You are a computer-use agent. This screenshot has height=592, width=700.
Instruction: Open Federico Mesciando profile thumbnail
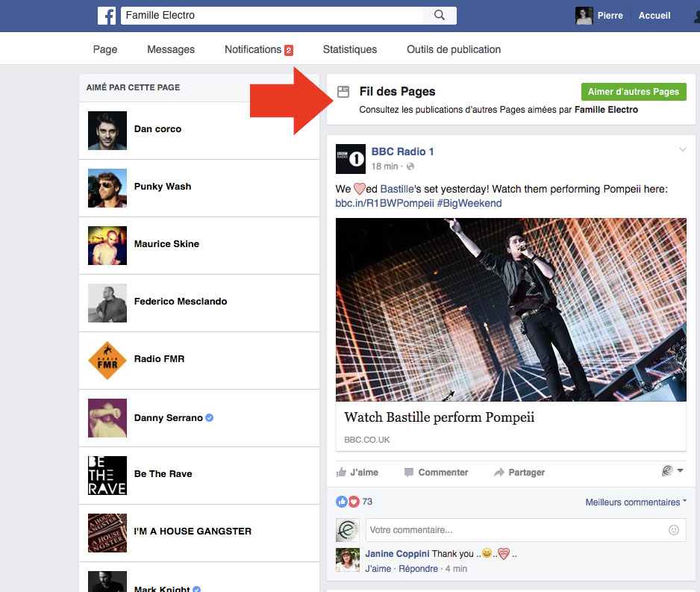click(107, 303)
